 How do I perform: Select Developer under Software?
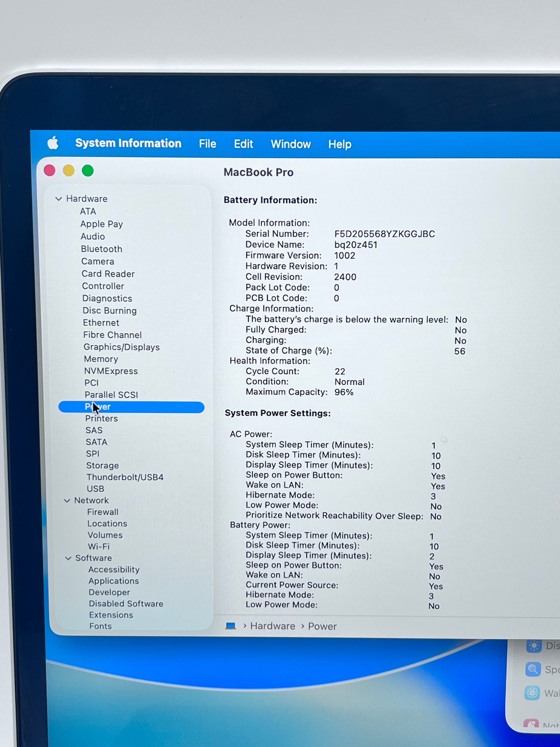point(109,592)
